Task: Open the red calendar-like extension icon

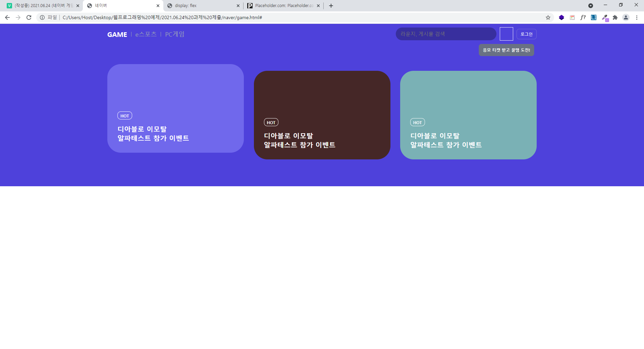Action: tap(572, 17)
